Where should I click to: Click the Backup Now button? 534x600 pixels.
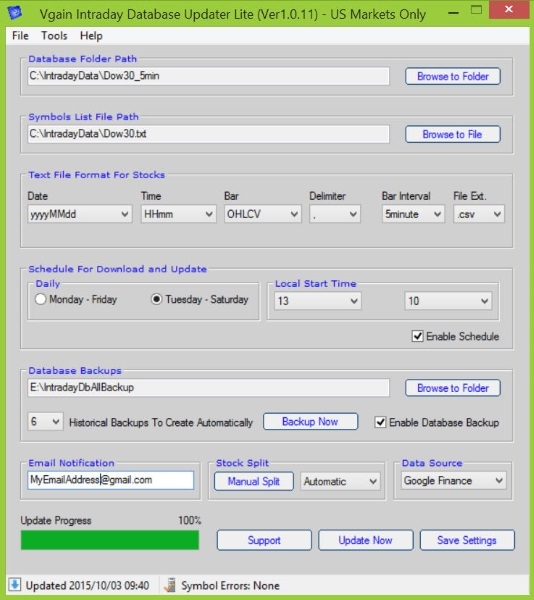[310, 421]
